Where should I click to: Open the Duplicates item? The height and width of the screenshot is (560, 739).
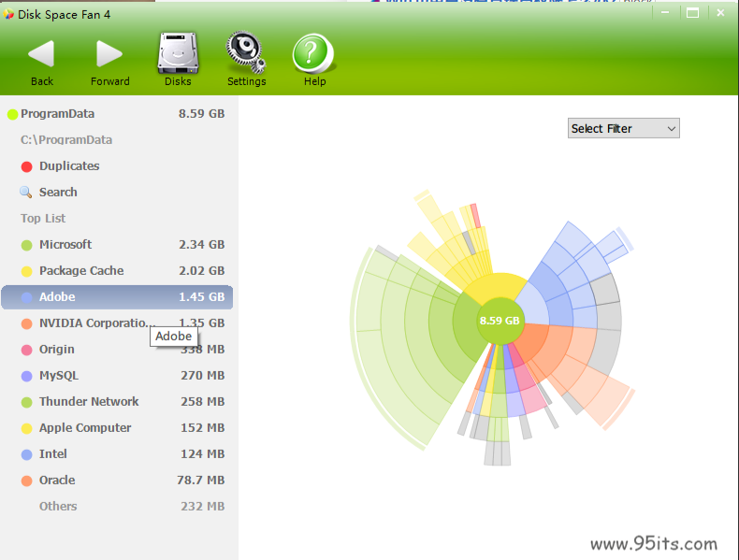point(69,165)
